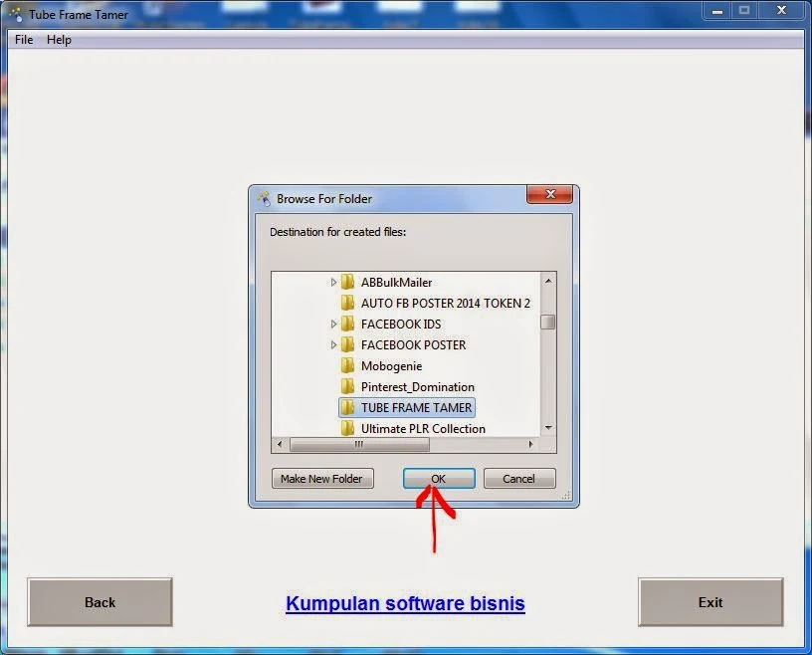812x655 pixels.
Task: Click the Exit button
Action: click(710, 602)
